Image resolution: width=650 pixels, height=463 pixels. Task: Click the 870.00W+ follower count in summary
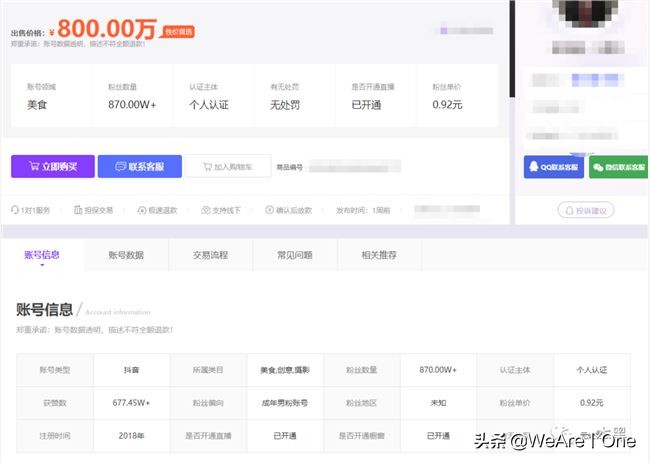click(x=132, y=105)
